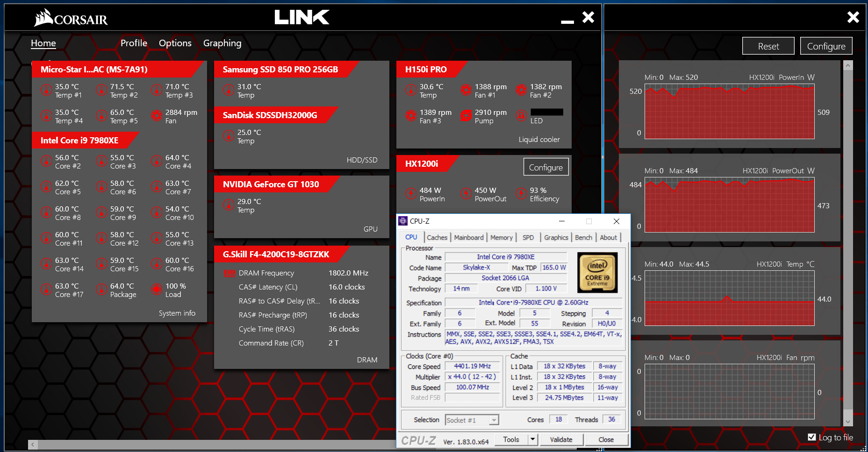
Task: Click the H150i PRO black LED color swatch
Action: click(x=547, y=112)
